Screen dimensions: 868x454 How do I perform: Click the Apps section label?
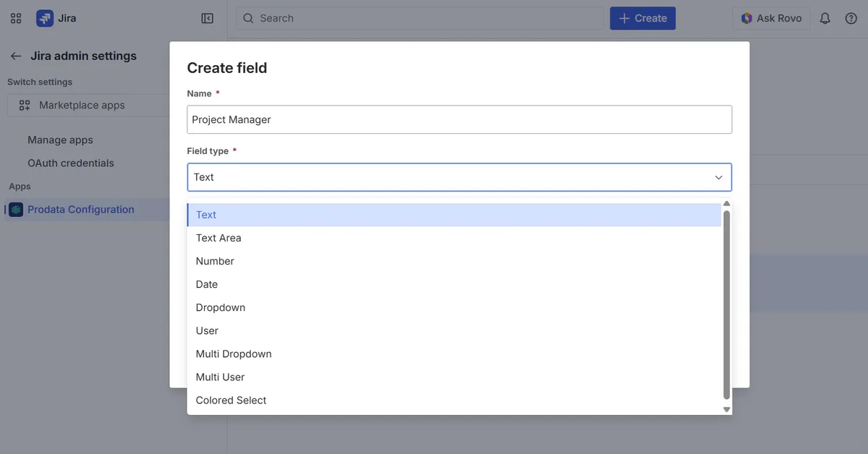[x=20, y=186]
